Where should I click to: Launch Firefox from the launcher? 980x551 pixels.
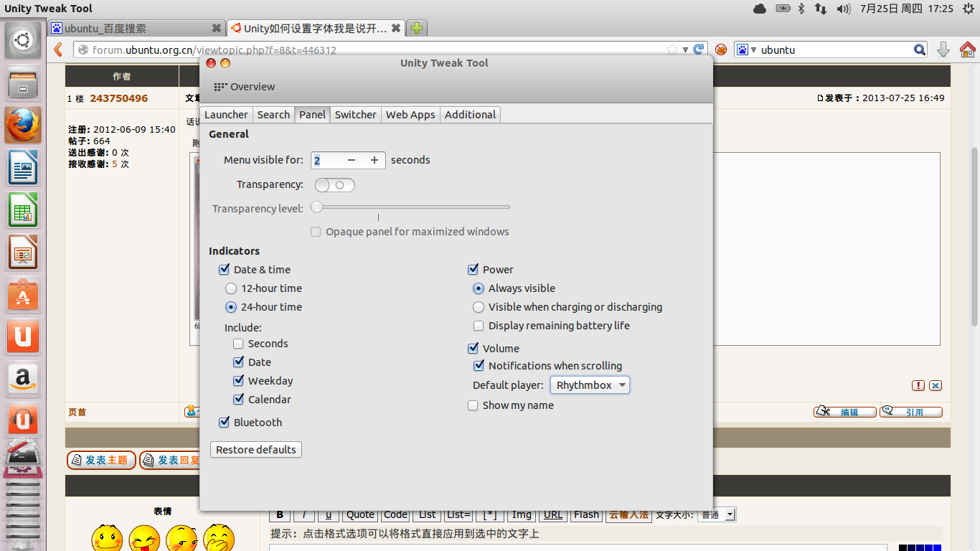[23, 125]
